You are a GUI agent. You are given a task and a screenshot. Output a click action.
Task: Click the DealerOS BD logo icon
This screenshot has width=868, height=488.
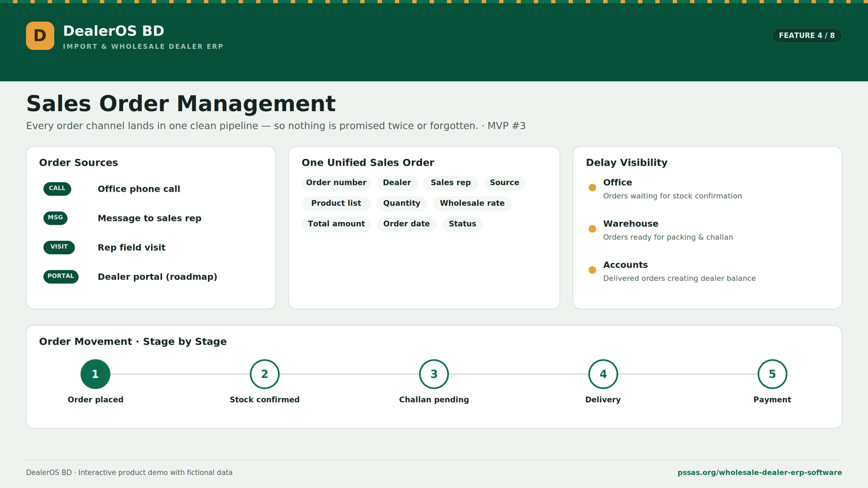(x=40, y=36)
